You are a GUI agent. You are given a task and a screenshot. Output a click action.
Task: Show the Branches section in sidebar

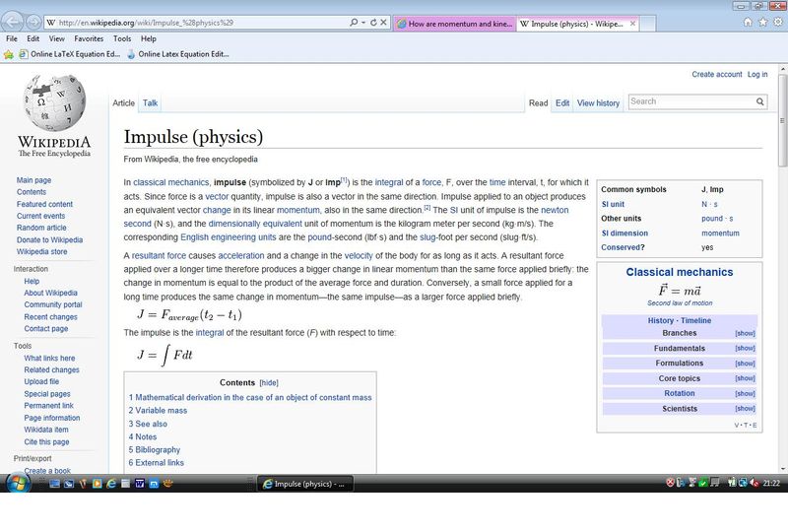[745, 333]
